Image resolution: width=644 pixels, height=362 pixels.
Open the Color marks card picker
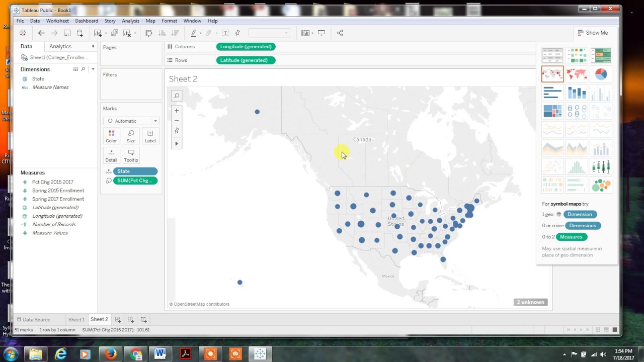tap(111, 136)
